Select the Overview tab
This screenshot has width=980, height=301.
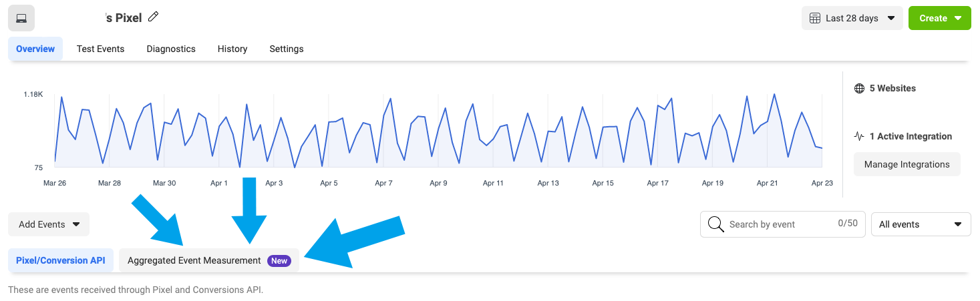pos(35,49)
